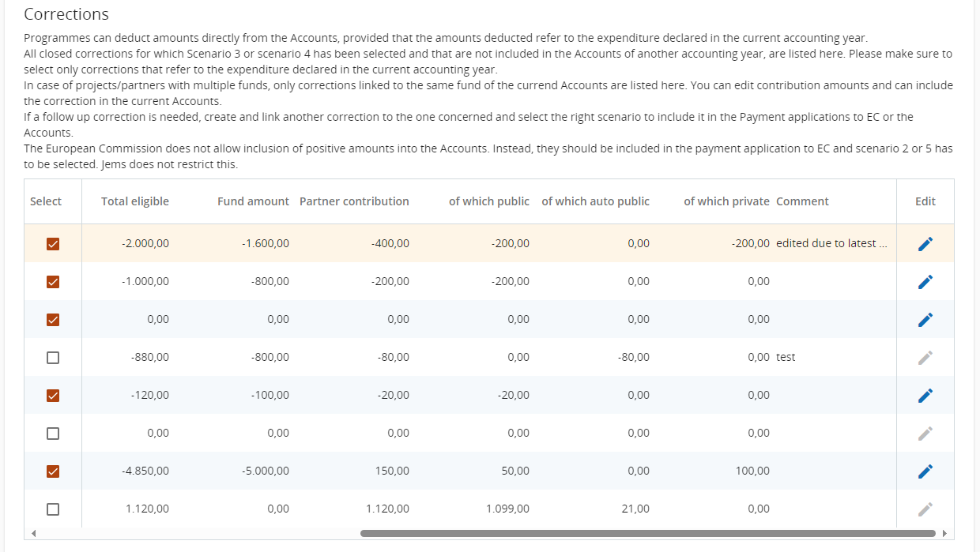Tick the checkbox for the 1.120,00 row
The height and width of the screenshot is (552, 980).
pos(53,509)
